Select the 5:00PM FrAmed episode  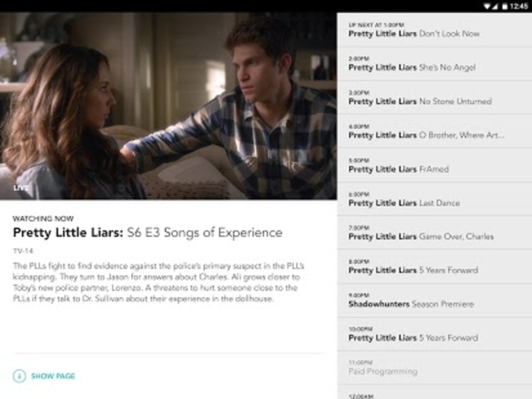click(x=434, y=165)
